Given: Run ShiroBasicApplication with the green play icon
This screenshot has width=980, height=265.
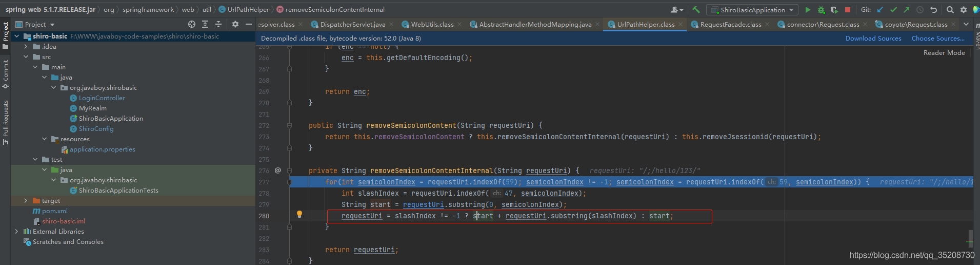Looking at the screenshot, I should tap(808, 10).
